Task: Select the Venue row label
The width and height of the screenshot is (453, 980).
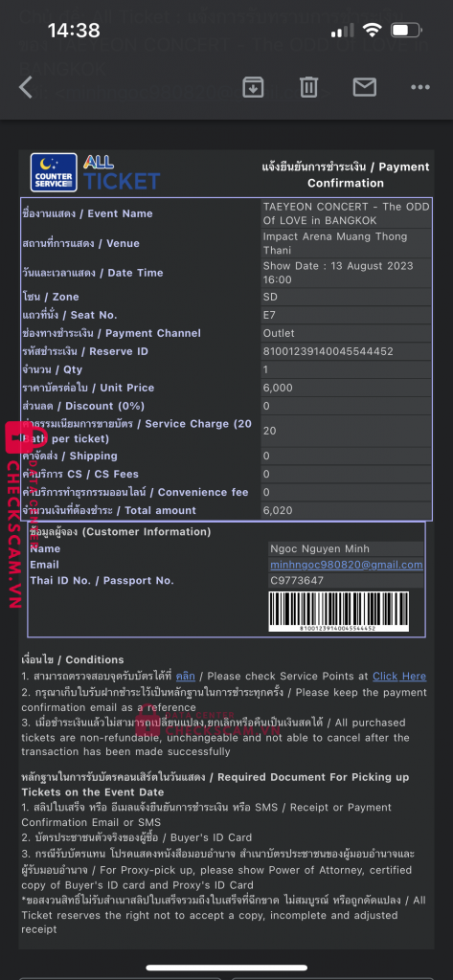Action: pyautogui.click(x=80, y=243)
